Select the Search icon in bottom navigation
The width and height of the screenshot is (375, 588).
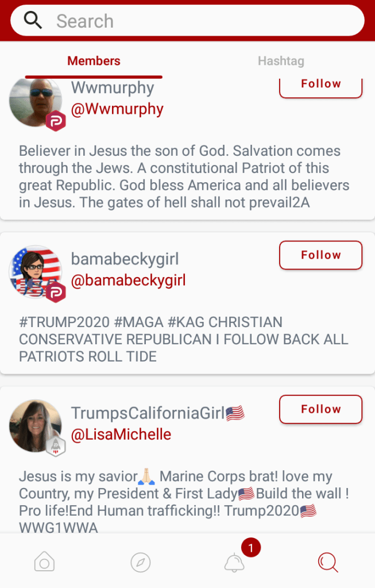click(328, 562)
